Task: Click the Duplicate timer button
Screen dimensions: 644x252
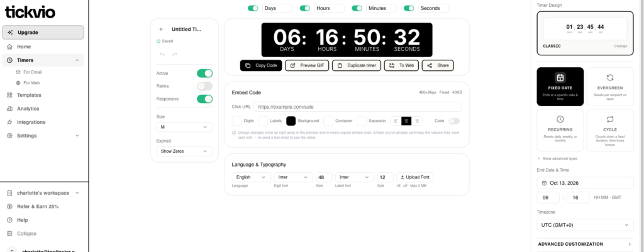Action: click(x=357, y=65)
